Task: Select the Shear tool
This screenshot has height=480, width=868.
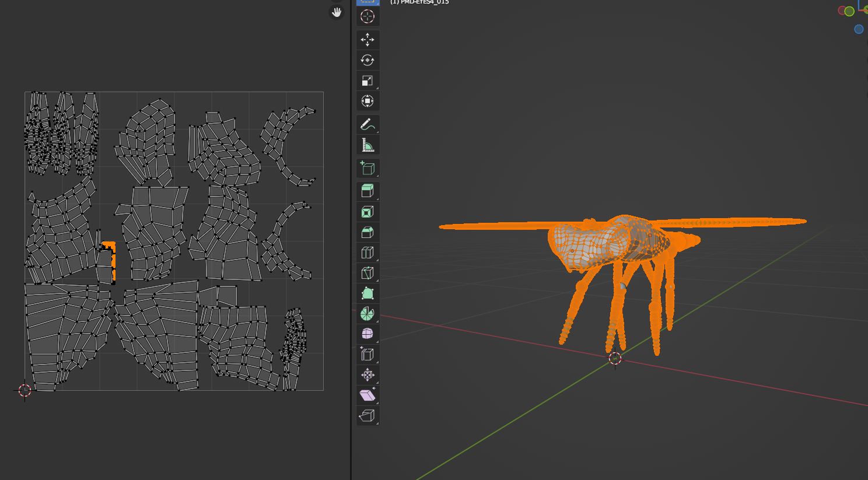Action: tap(367, 395)
